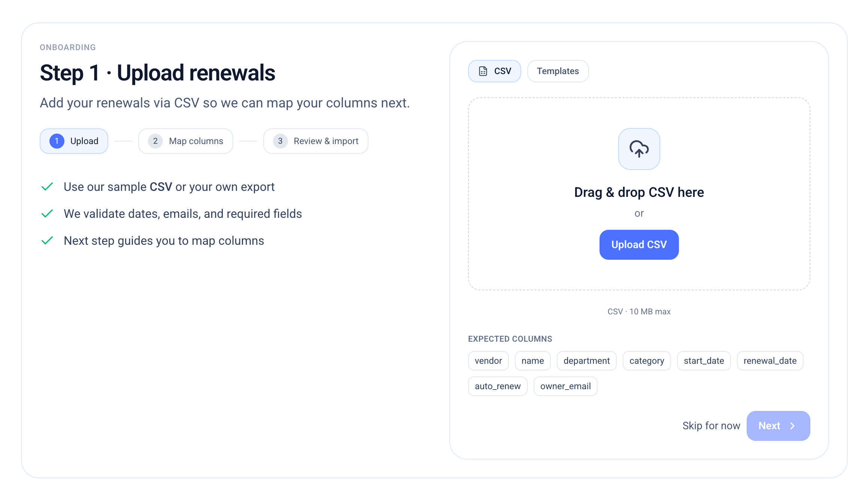
Task: Click the checkmark beside validate dates line
Action: coord(47,214)
